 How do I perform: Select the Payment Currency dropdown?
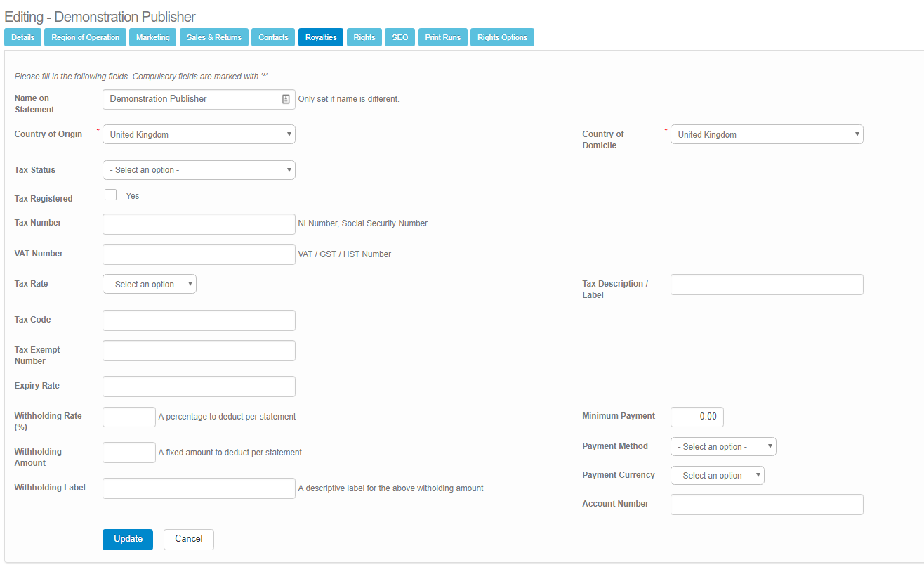point(717,476)
